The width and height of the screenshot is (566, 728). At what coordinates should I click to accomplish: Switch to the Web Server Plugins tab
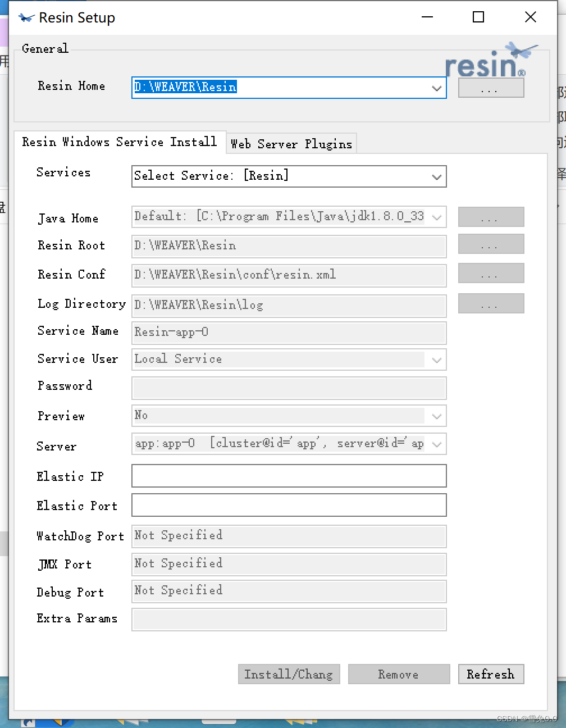(x=291, y=144)
